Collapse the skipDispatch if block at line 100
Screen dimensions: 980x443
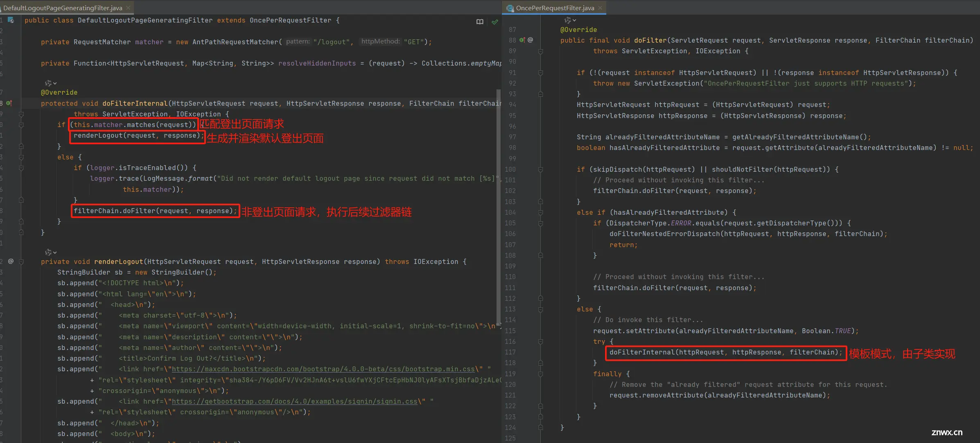[x=540, y=170]
